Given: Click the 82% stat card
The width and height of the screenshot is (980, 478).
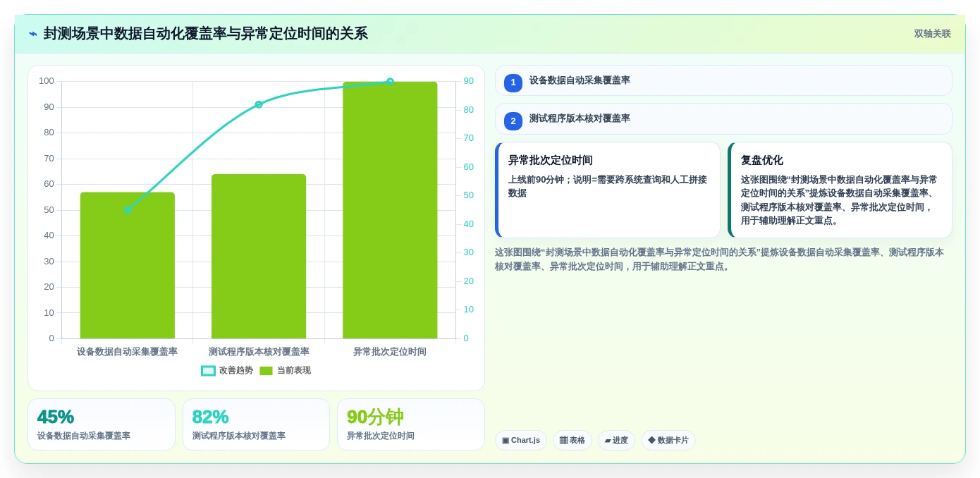Looking at the screenshot, I should pyautogui.click(x=256, y=424).
